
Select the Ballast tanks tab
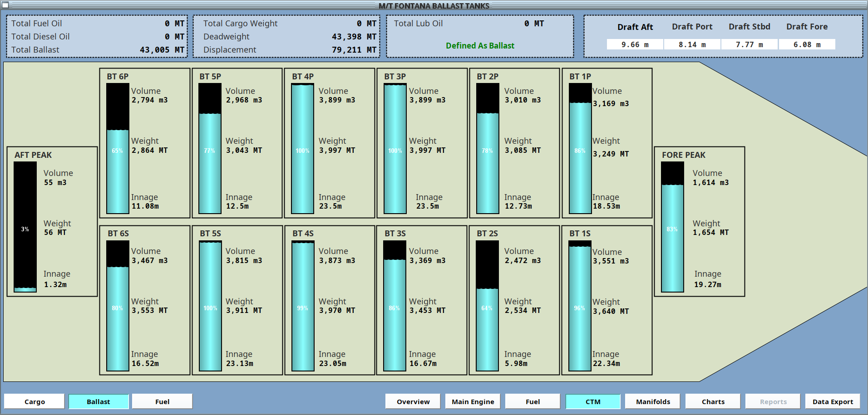(x=99, y=401)
